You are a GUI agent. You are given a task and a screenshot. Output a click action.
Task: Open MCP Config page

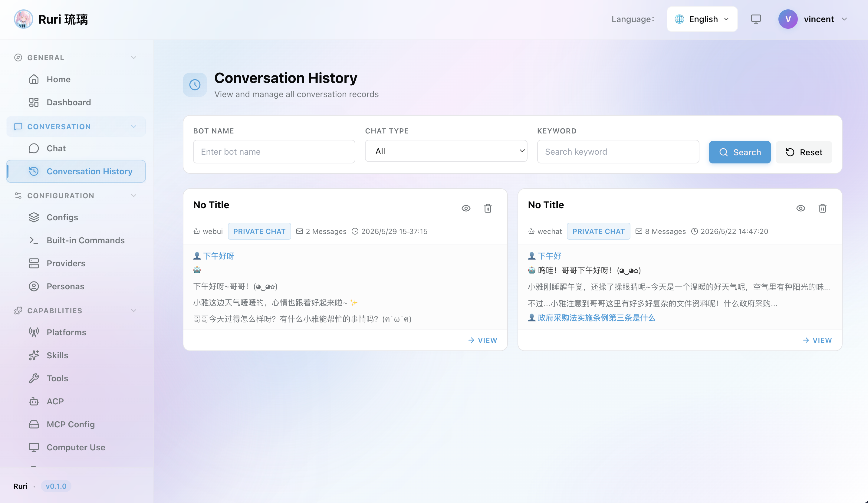(x=76, y=424)
